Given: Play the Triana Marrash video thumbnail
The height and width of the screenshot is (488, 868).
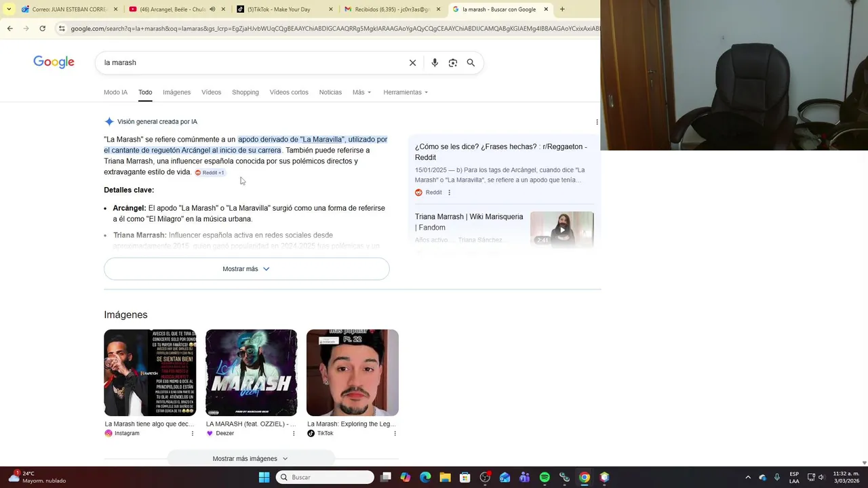Looking at the screenshot, I should [x=561, y=229].
